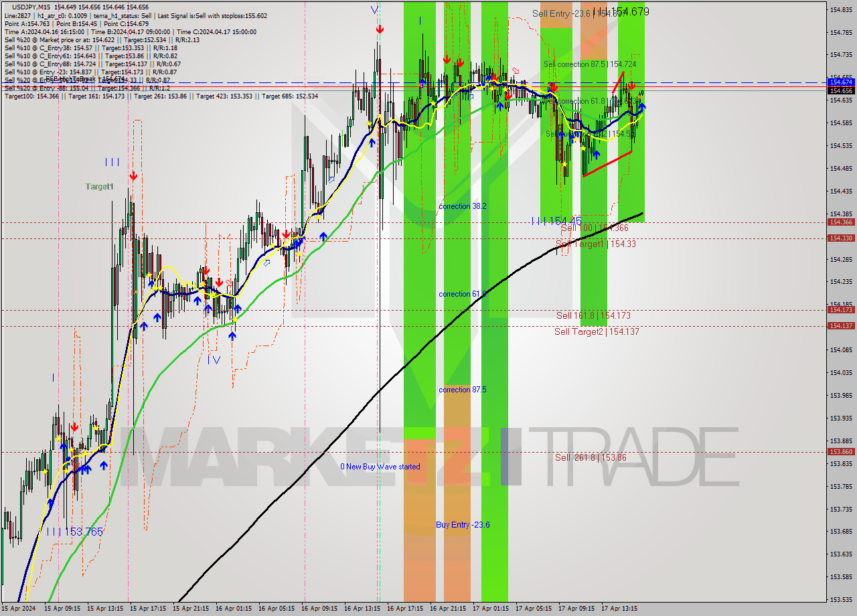Click the '17 Apr 13:15' time axis label
Viewport: 857px width, 616px height.
point(619,609)
